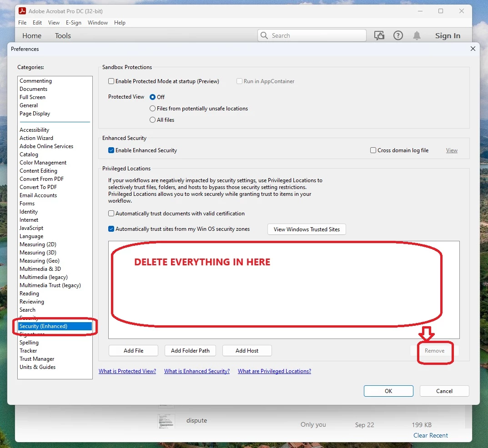Click Add Host button

(x=247, y=350)
